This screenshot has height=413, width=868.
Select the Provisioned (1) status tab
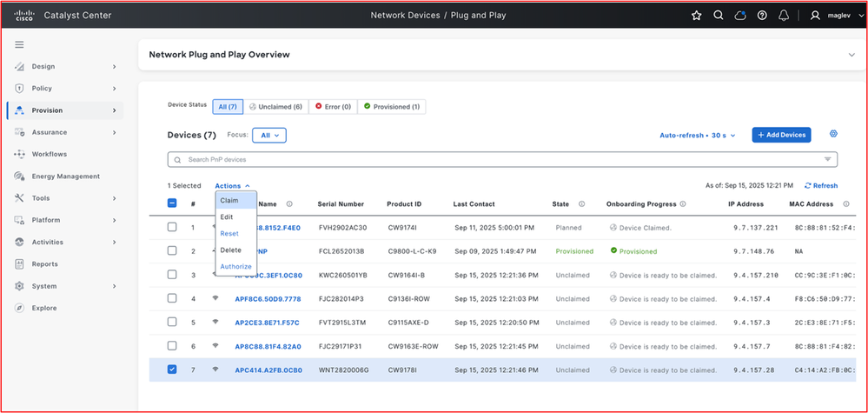pos(392,107)
